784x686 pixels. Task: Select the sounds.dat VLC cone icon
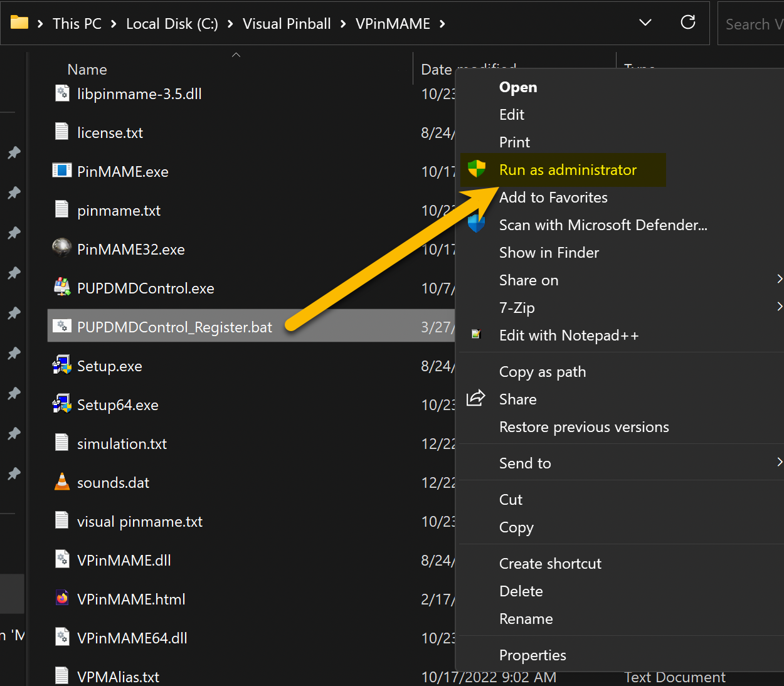[61, 482]
